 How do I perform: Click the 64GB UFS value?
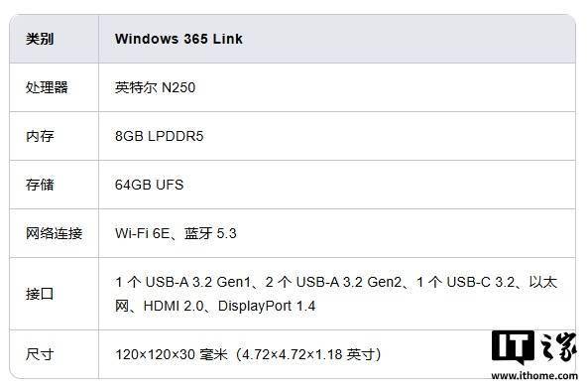pos(150,185)
